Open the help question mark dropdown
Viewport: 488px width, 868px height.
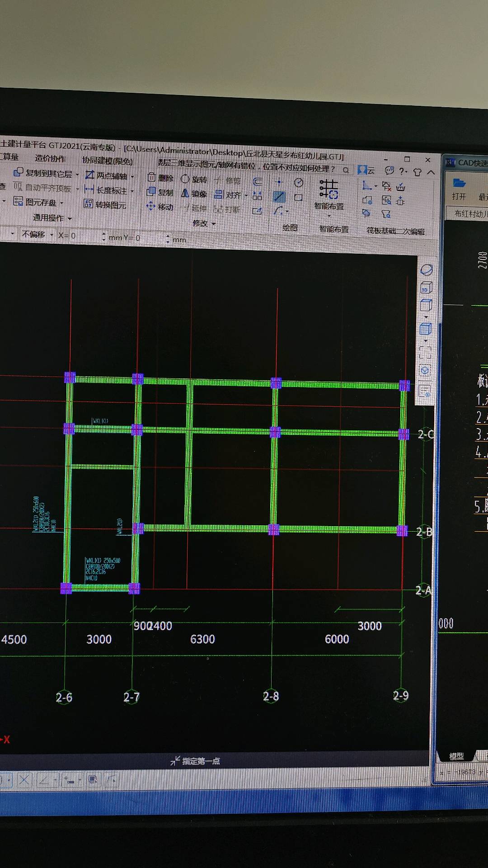(404, 171)
